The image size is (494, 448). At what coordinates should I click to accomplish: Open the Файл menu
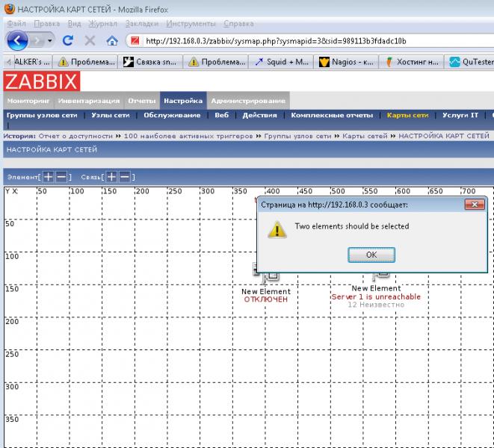[x=16, y=24]
